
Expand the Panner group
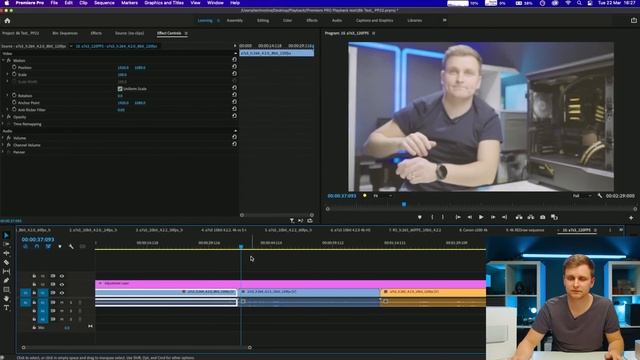tap(3, 152)
